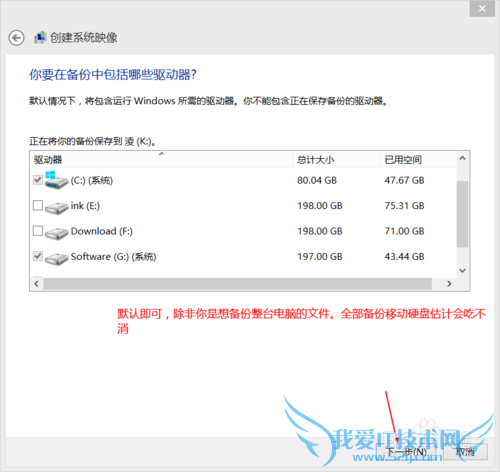The height and width of the screenshot is (472, 500).
Task: Click 198.00 GB size of Download (F:)
Action: [x=320, y=231]
